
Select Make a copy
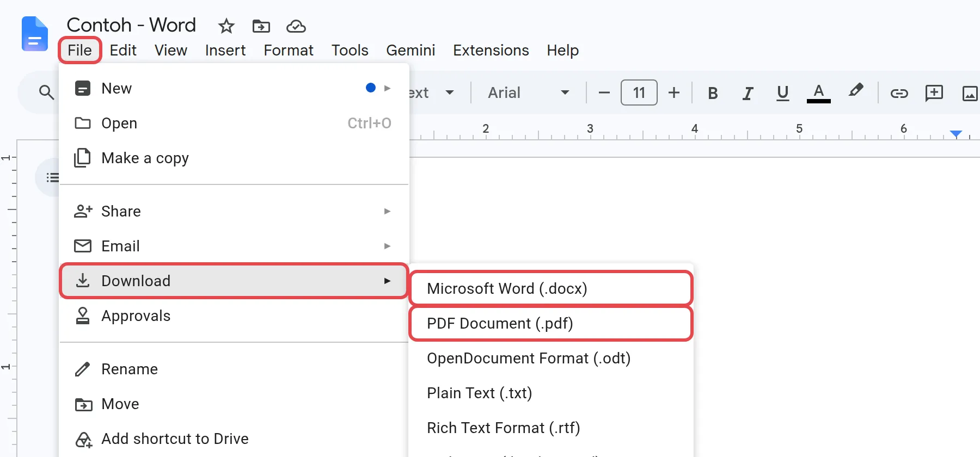tap(234, 158)
